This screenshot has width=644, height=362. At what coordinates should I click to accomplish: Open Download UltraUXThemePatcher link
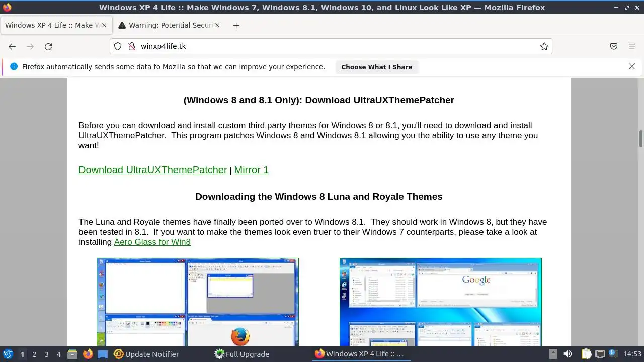click(153, 170)
